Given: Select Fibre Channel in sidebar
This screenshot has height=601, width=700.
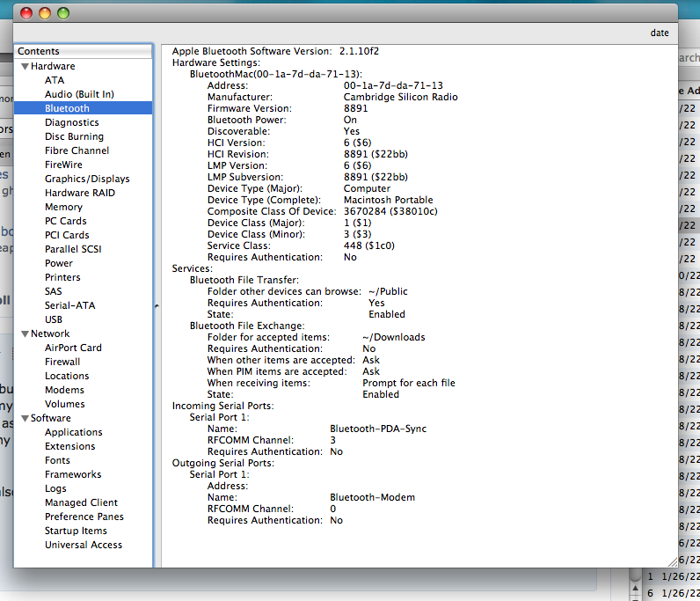Looking at the screenshot, I should [77, 150].
